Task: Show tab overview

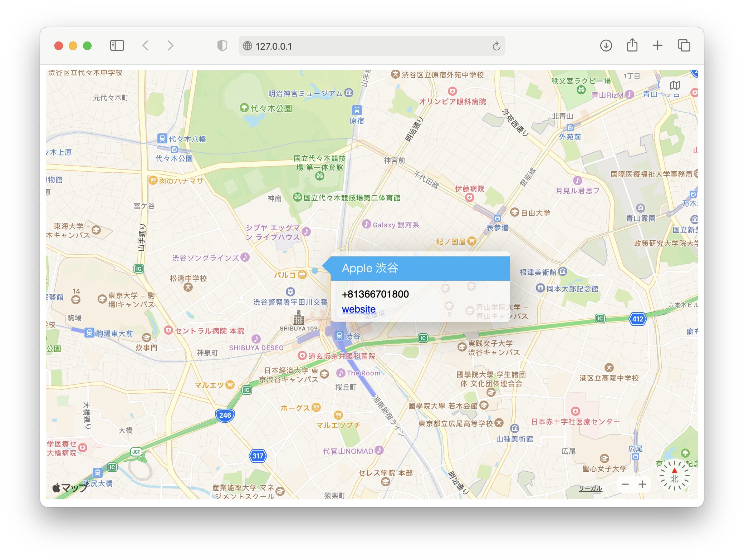Action: point(684,46)
